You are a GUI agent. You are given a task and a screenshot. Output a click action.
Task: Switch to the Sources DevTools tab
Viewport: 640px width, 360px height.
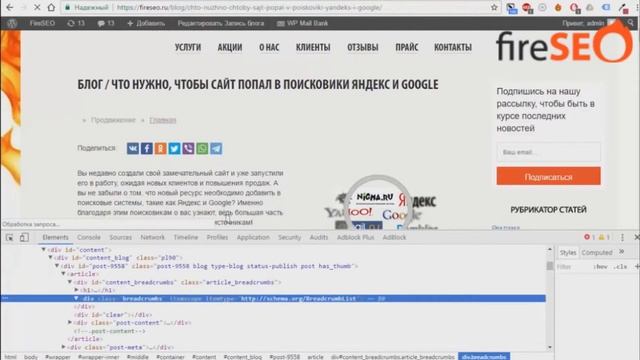[x=120, y=237]
